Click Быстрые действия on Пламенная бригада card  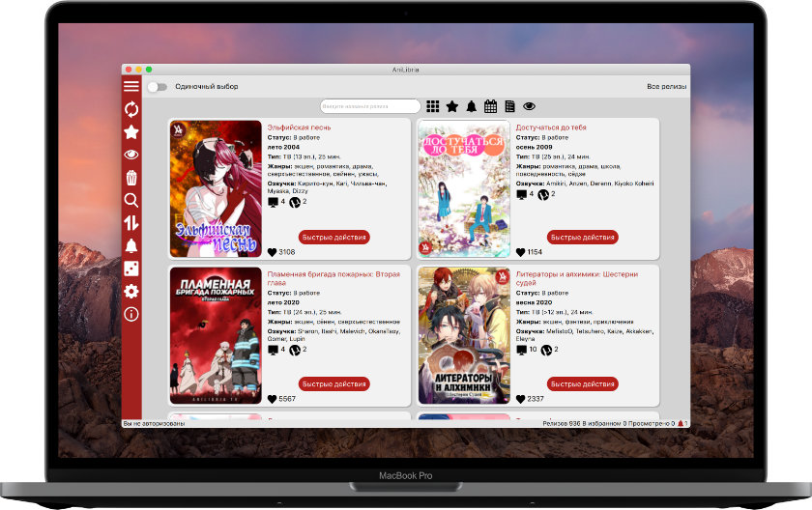click(334, 384)
